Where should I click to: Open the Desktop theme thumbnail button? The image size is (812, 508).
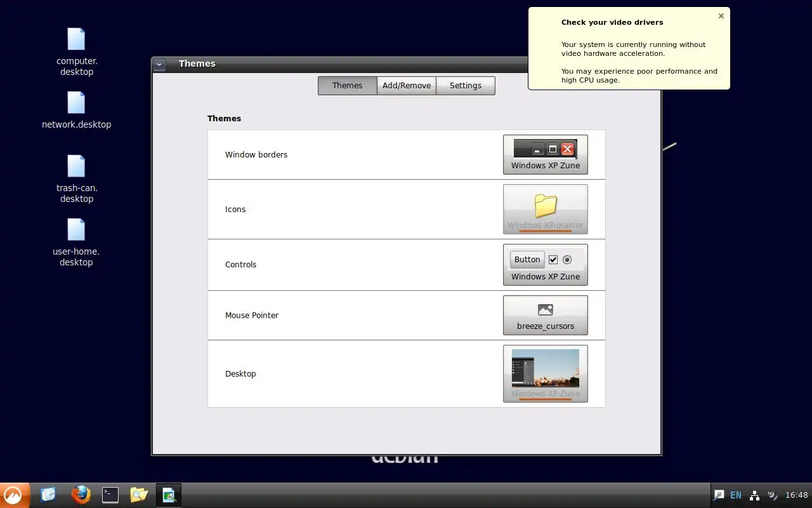pos(546,373)
